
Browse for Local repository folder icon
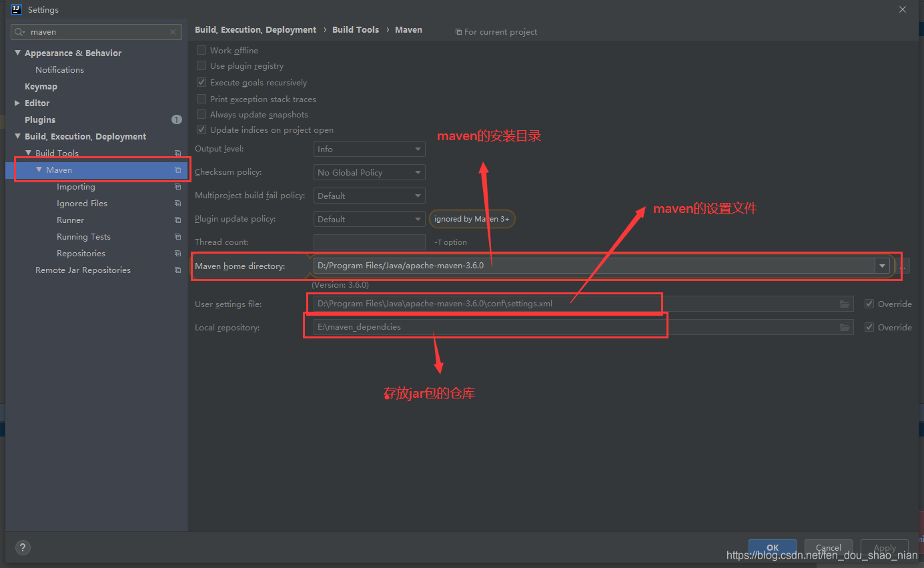click(x=845, y=328)
